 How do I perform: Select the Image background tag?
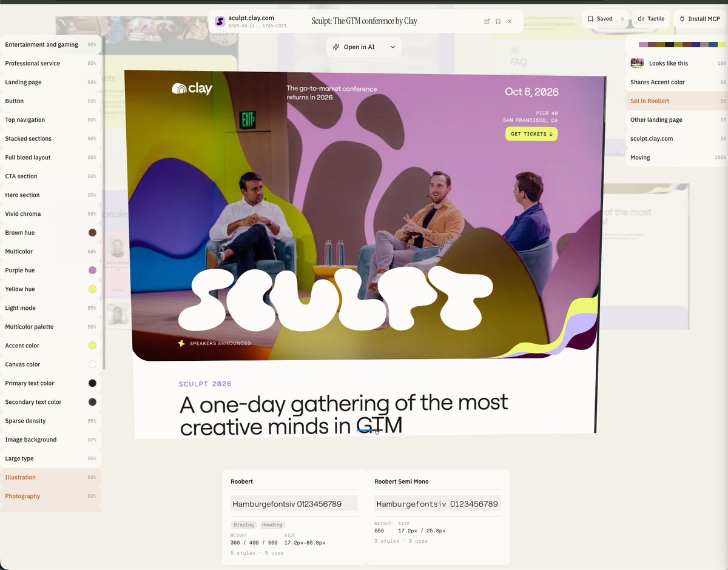point(50,440)
